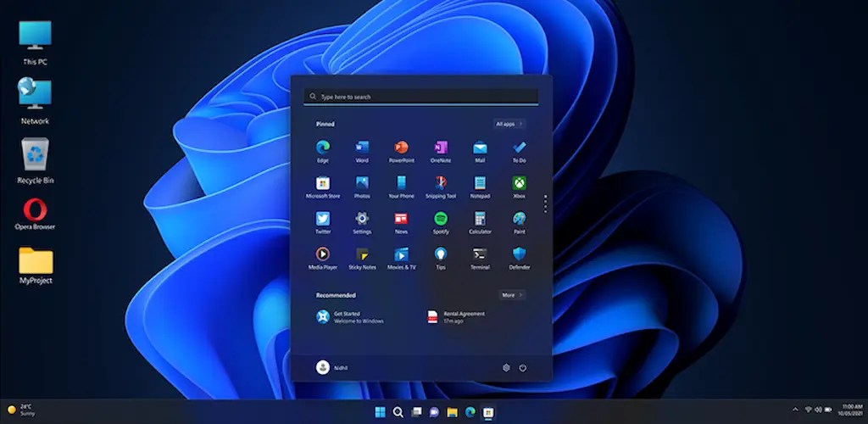Click the volume speaker icon in tray
Viewport: 868px width, 424px height.
pyautogui.click(x=818, y=410)
